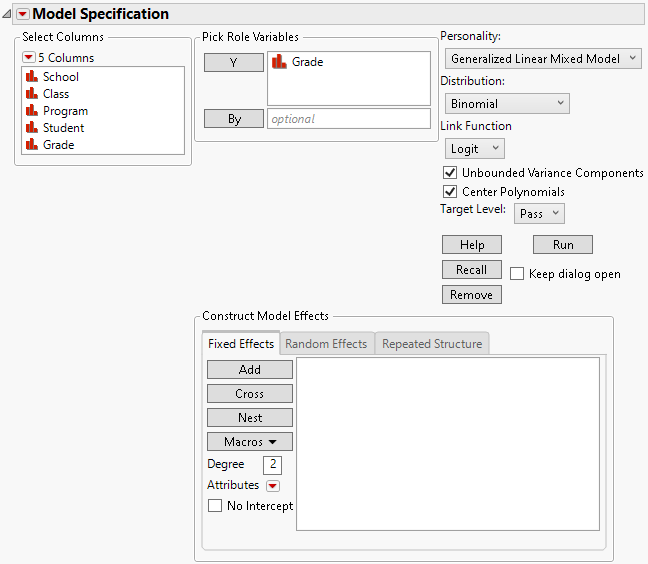
Task: Open the Personality dropdown
Action: tap(543, 59)
